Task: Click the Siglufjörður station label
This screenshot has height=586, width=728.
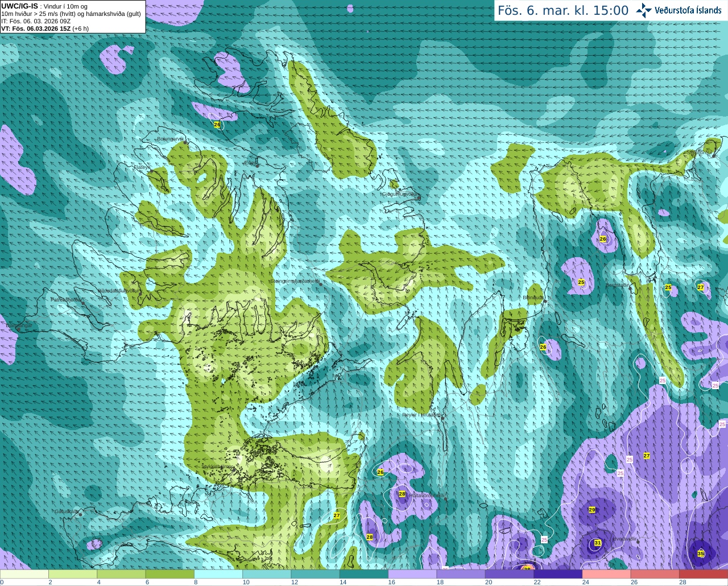Action: pyautogui.click(x=698, y=152)
